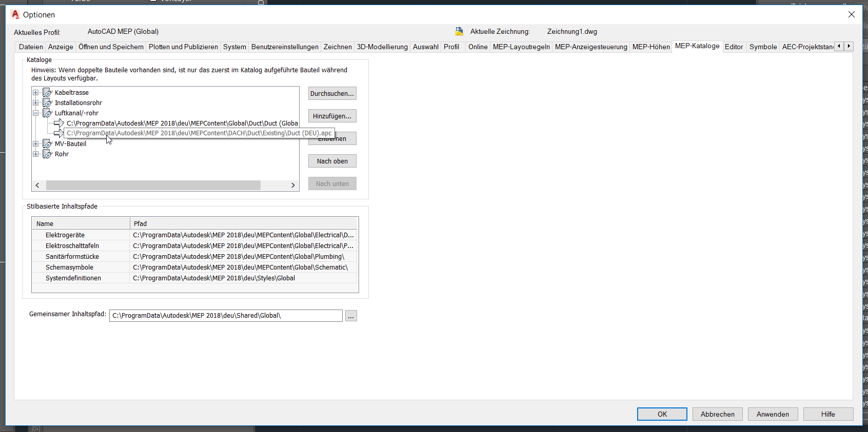The width and height of the screenshot is (868, 432).
Task: Cancel with the Abbrechen button
Action: point(718,414)
